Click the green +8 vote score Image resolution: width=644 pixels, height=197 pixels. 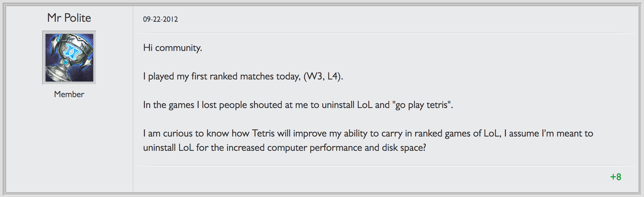point(615,177)
